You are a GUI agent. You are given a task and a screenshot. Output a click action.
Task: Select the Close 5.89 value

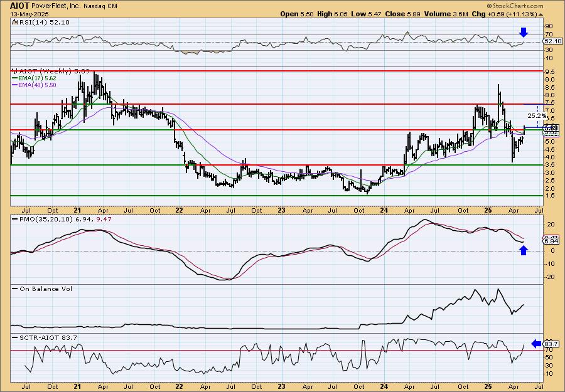(x=403, y=14)
